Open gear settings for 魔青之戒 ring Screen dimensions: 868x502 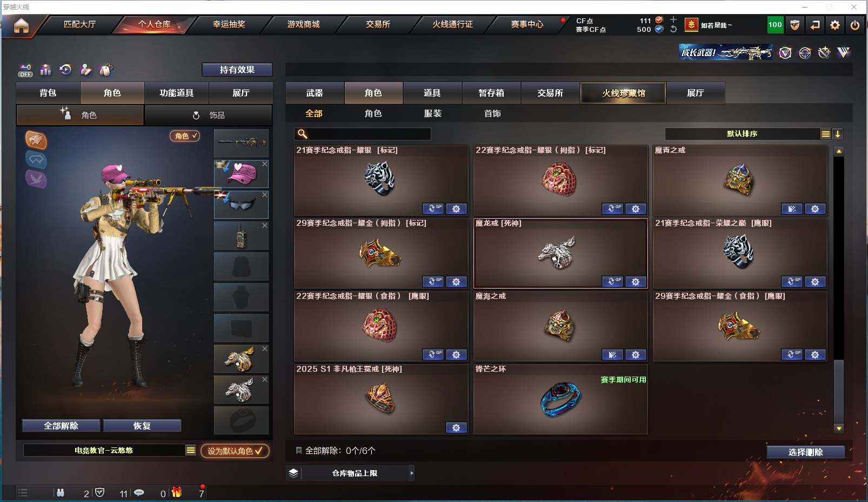click(x=815, y=209)
